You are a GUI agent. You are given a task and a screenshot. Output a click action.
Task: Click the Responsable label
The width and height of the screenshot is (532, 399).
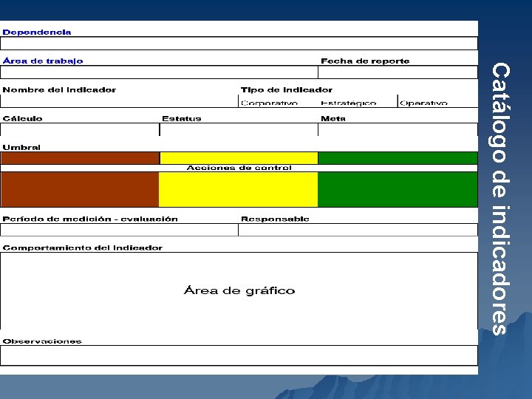click(x=275, y=219)
